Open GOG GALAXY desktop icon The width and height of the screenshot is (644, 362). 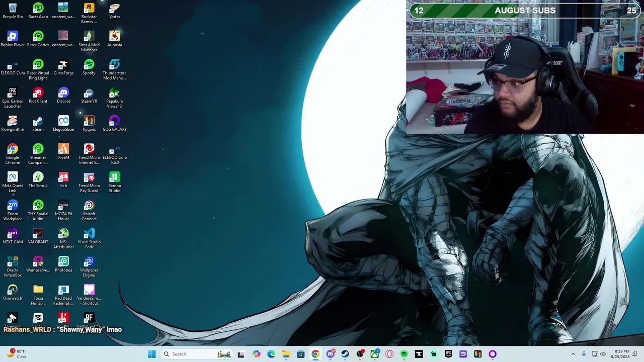pos(115,124)
